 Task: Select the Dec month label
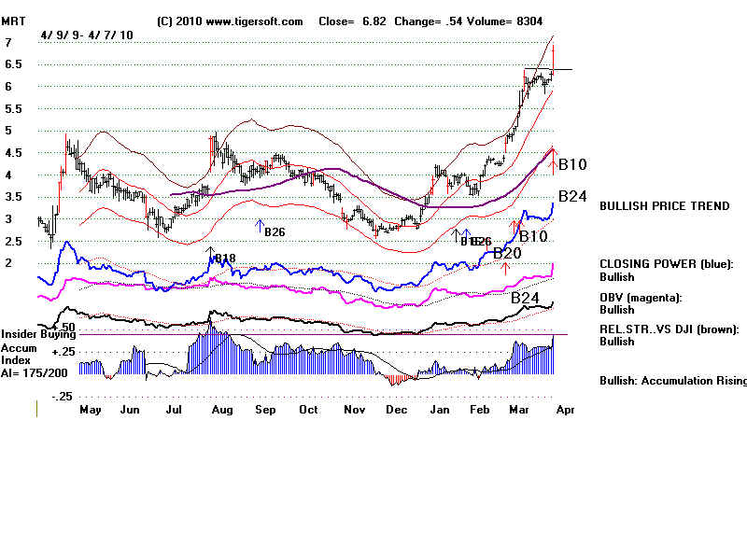(396, 410)
